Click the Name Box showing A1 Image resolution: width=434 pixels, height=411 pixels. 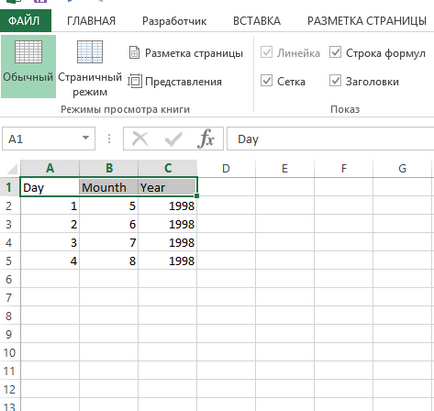pyautogui.click(x=49, y=139)
